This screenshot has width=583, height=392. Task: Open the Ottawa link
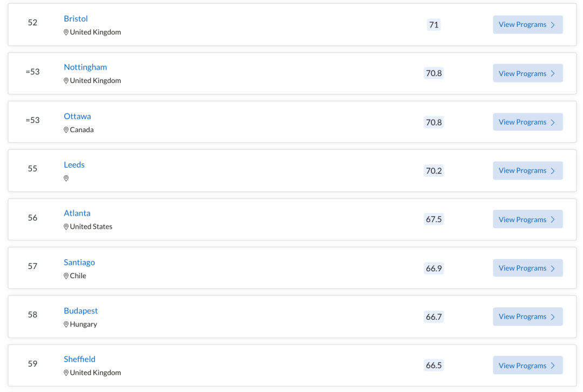(77, 116)
